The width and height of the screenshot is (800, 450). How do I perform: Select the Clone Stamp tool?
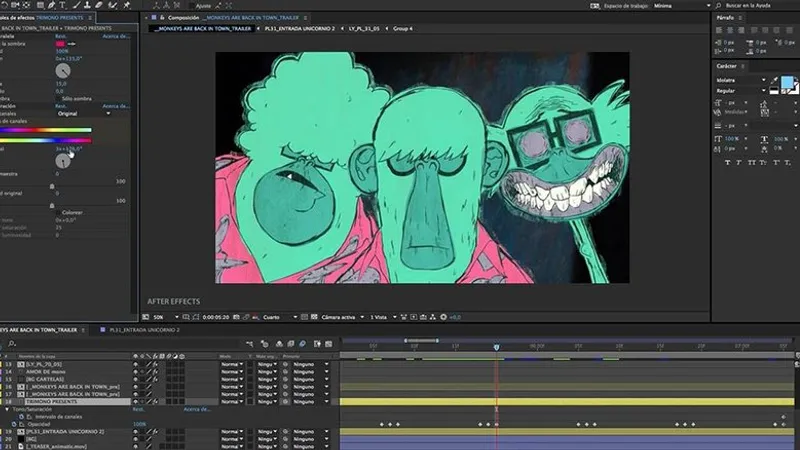87,5
